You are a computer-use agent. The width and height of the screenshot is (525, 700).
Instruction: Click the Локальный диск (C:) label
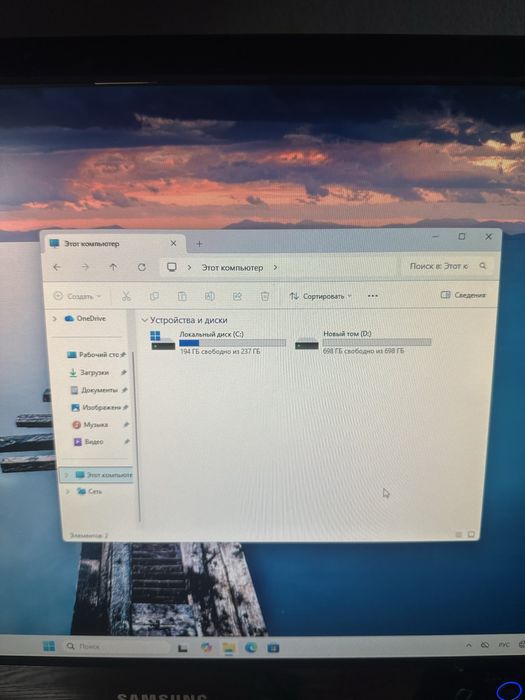211,334
